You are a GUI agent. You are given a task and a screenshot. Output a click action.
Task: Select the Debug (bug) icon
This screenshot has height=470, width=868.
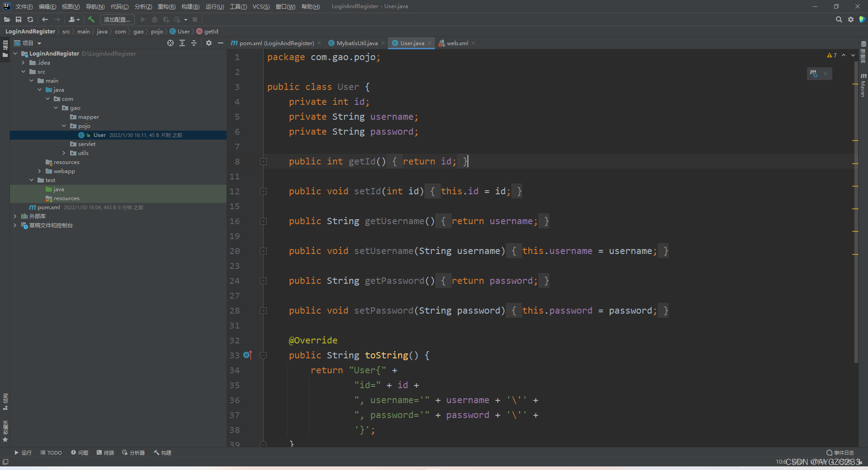[x=154, y=19]
